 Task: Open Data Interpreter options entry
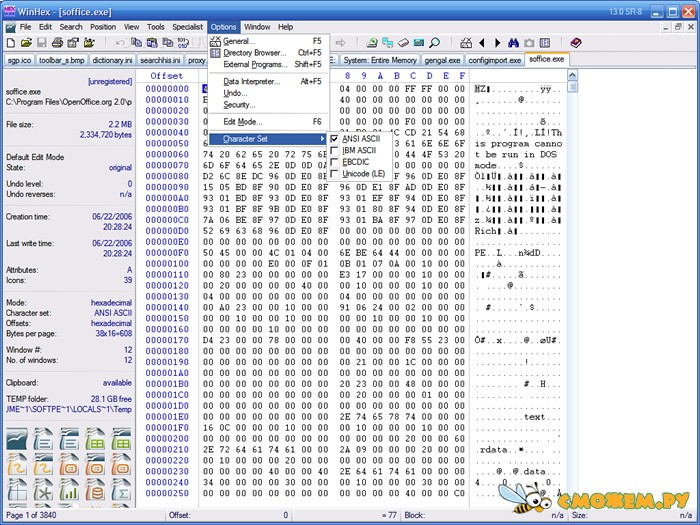[267, 81]
